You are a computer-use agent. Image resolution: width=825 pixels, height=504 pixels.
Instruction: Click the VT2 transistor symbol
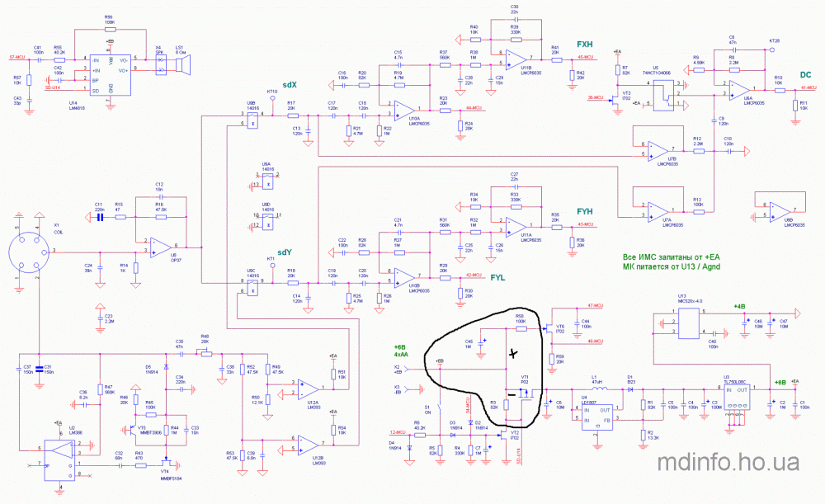(502, 435)
